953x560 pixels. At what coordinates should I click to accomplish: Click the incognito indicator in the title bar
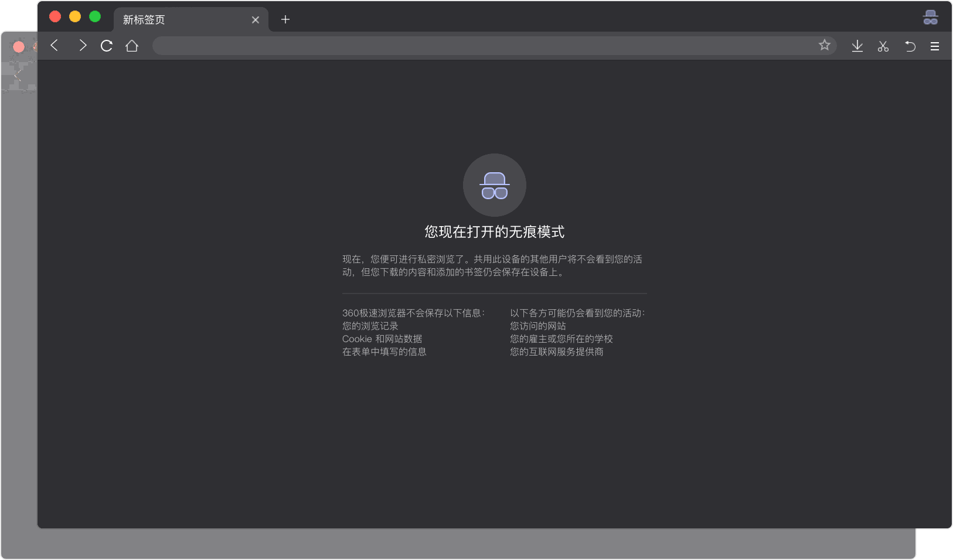931,18
